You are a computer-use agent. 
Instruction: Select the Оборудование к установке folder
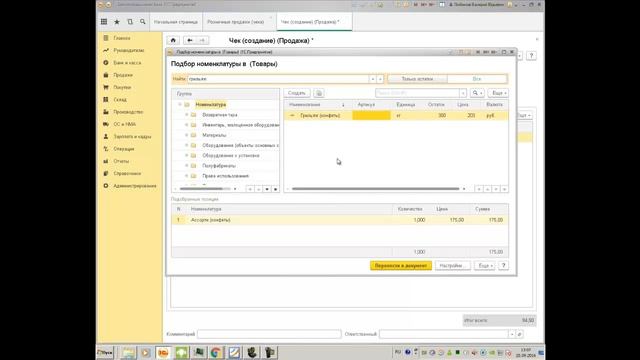tap(231, 156)
